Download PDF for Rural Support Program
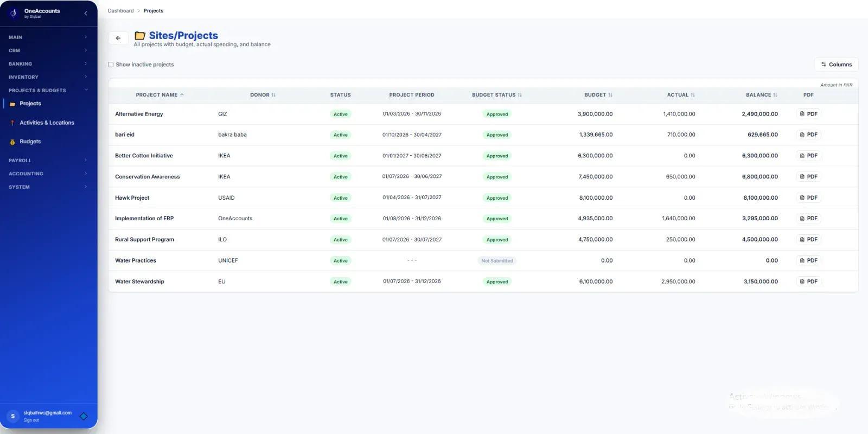Viewport: 868px width, 434px height. coord(808,239)
